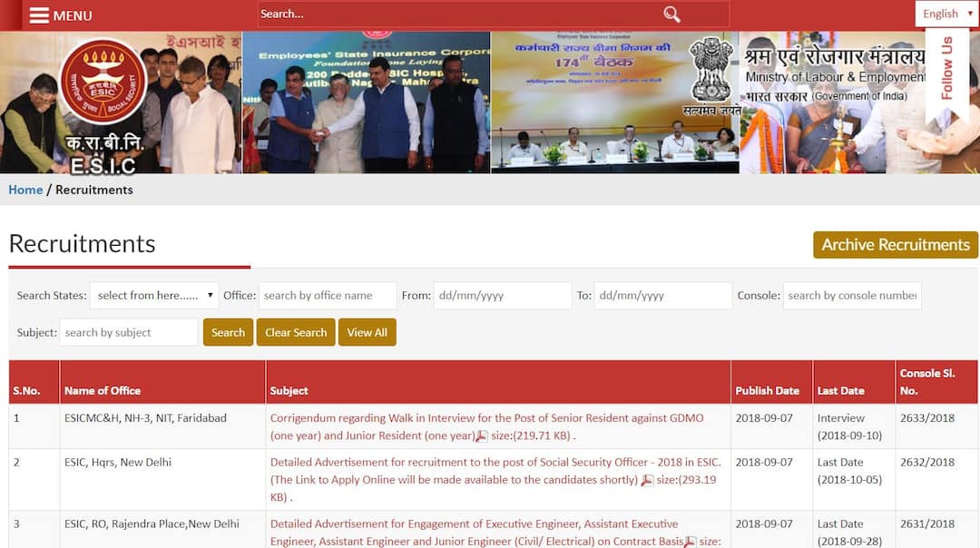Open PDF icon in Executive Engineer row
Viewport: 980px width, 548px height.
pos(690,542)
